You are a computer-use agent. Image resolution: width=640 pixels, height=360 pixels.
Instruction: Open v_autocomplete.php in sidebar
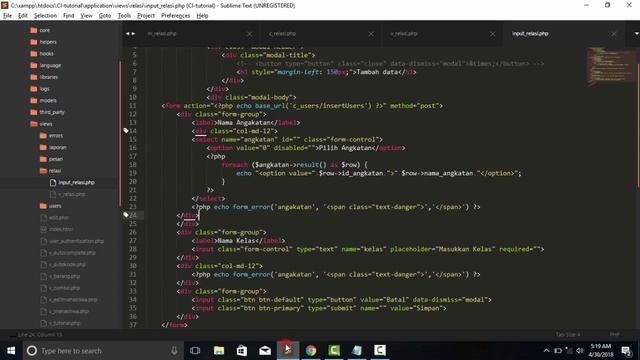click(x=68, y=253)
